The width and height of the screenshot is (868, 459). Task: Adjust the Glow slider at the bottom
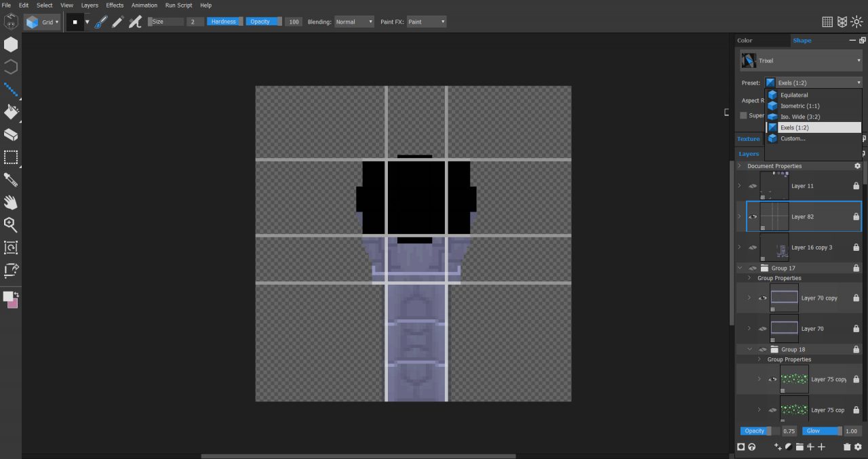[821, 431]
